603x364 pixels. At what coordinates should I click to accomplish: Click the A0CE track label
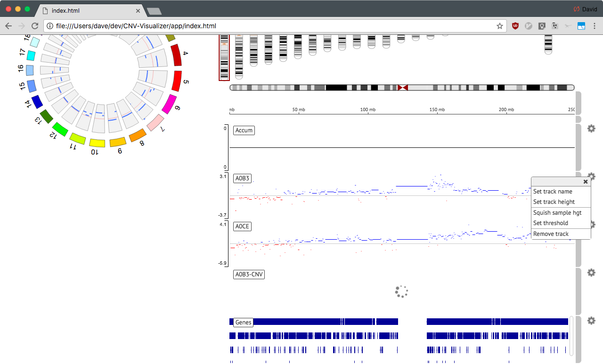(242, 226)
